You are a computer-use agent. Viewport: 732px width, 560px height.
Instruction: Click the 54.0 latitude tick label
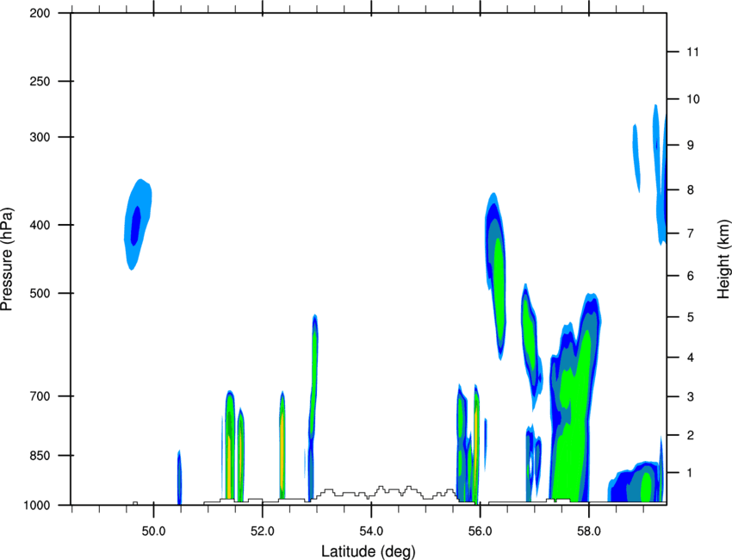[x=371, y=532]
